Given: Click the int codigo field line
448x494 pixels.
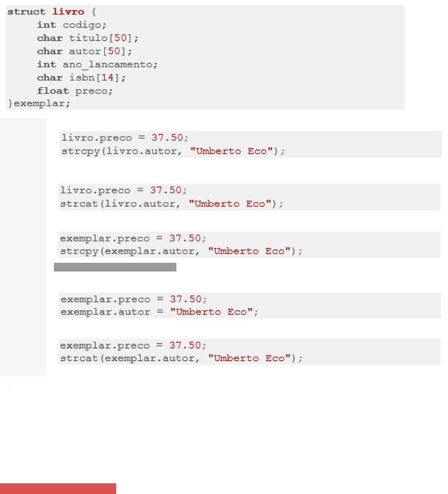Looking at the screenshot, I should coord(72,25).
